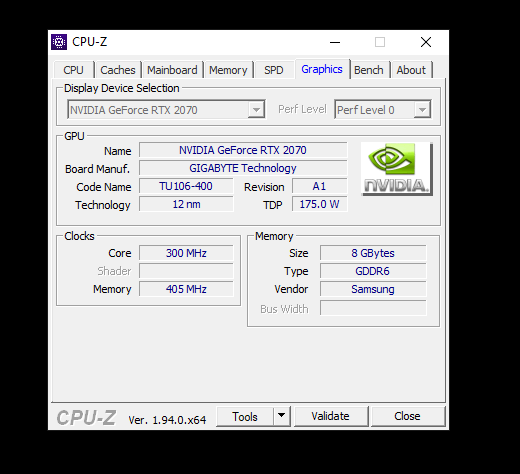Click the CPU-Z app icon in title bar
The width and height of the screenshot is (520, 474).
pyautogui.click(x=59, y=42)
